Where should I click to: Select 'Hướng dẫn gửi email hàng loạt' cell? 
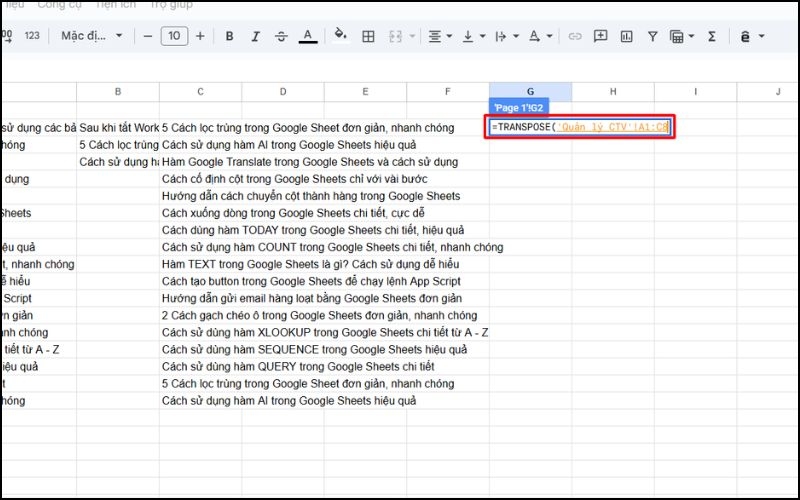click(312, 298)
